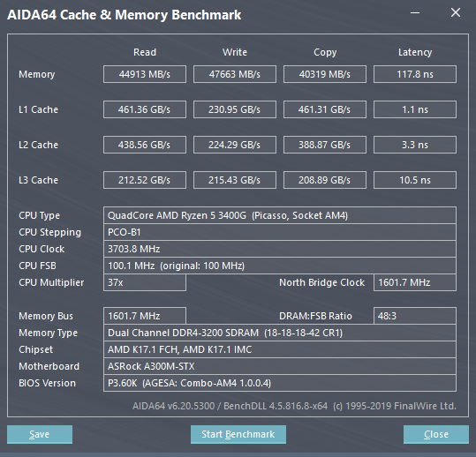
Task: Click the Memory Latency value box
Action: click(x=415, y=74)
